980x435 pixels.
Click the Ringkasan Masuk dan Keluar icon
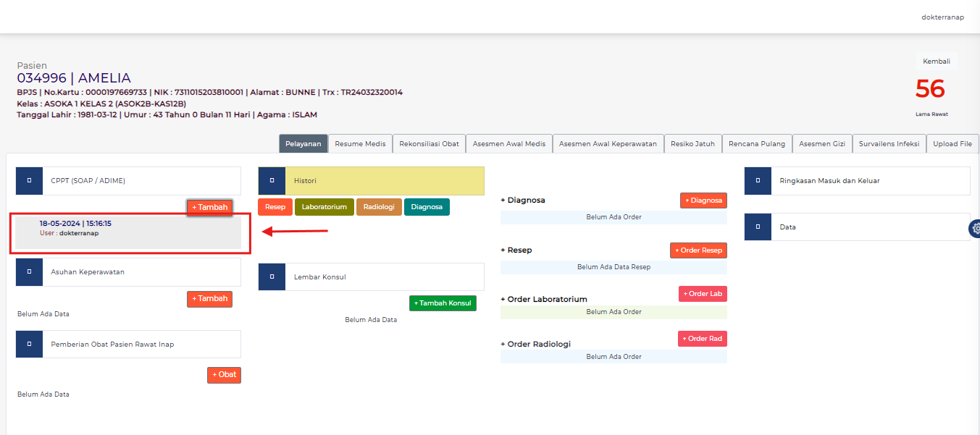coord(758,180)
